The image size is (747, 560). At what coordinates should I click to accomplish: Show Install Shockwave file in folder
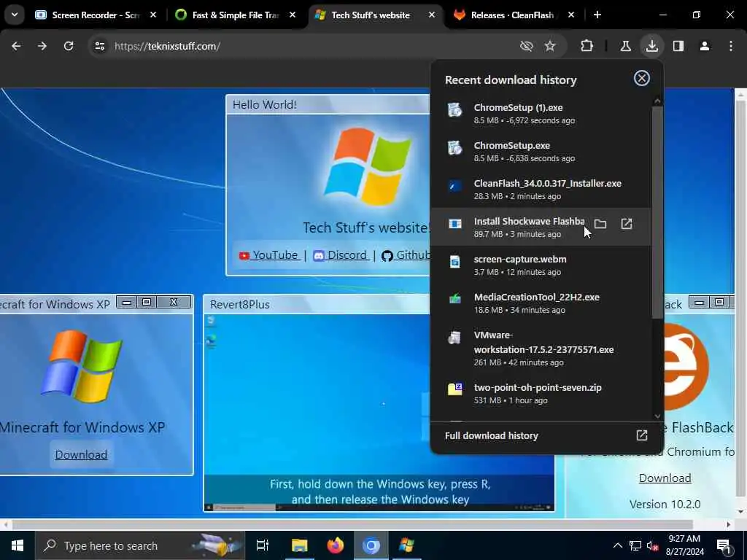point(600,224)
